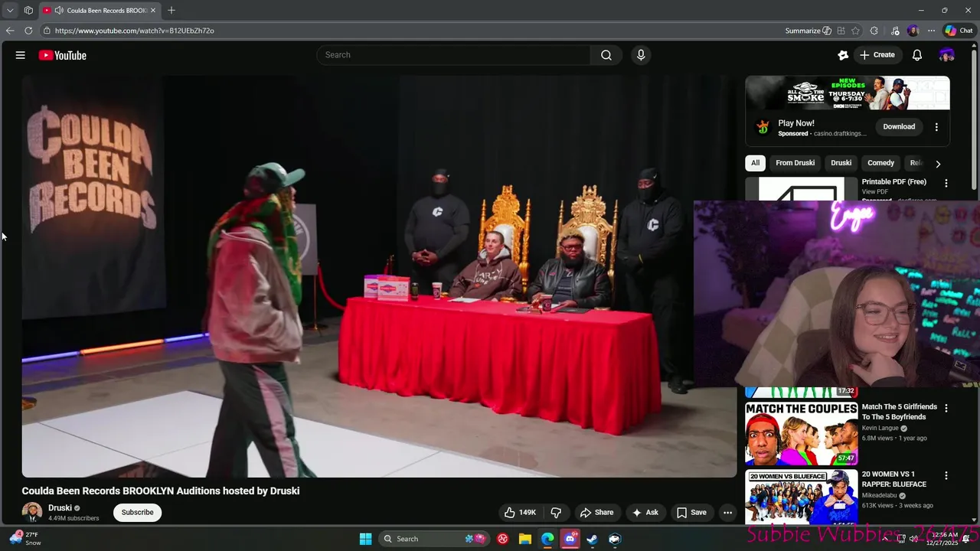Image resolution: width=980 pixels, height=551 pixels.
Task: Open more actions below the video
Action: coord(727,513)
